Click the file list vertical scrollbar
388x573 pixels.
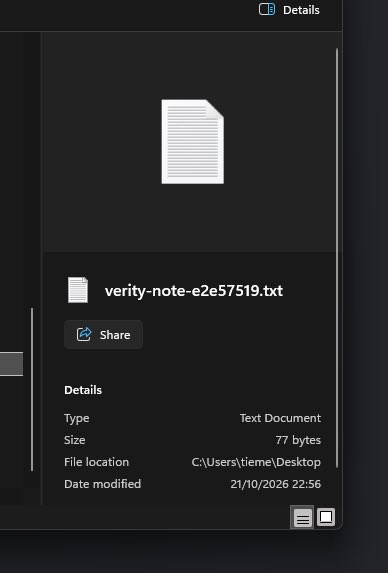coord(32,390)
